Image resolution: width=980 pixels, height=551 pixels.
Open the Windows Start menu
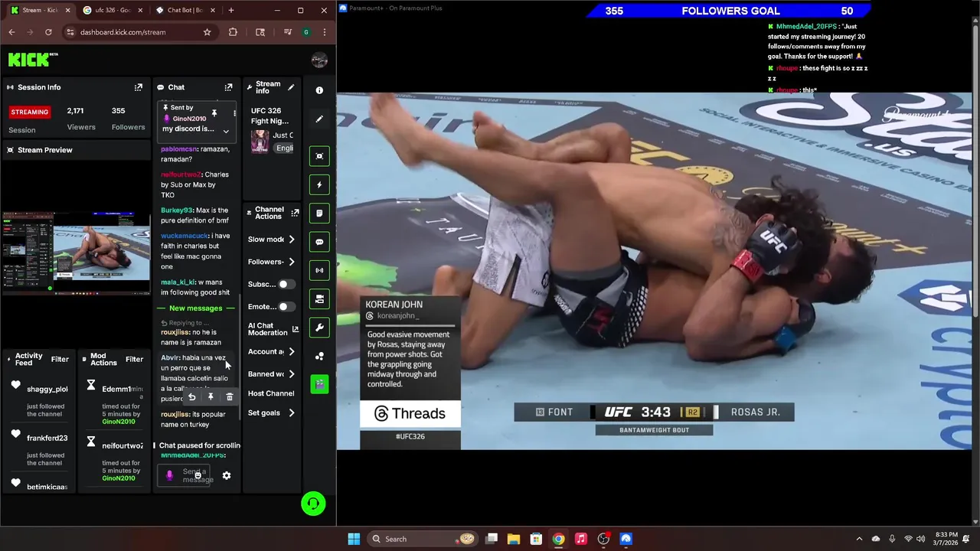click(x=354, y=539)
